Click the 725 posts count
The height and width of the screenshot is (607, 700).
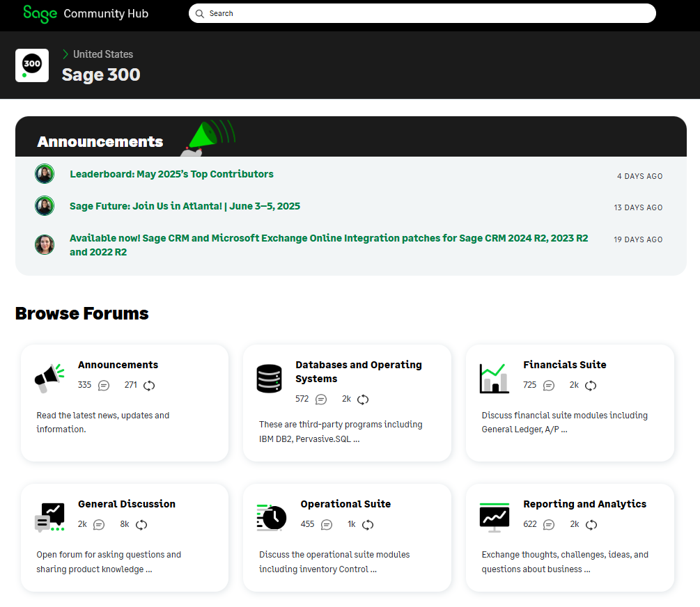click(x=530, y=385)
